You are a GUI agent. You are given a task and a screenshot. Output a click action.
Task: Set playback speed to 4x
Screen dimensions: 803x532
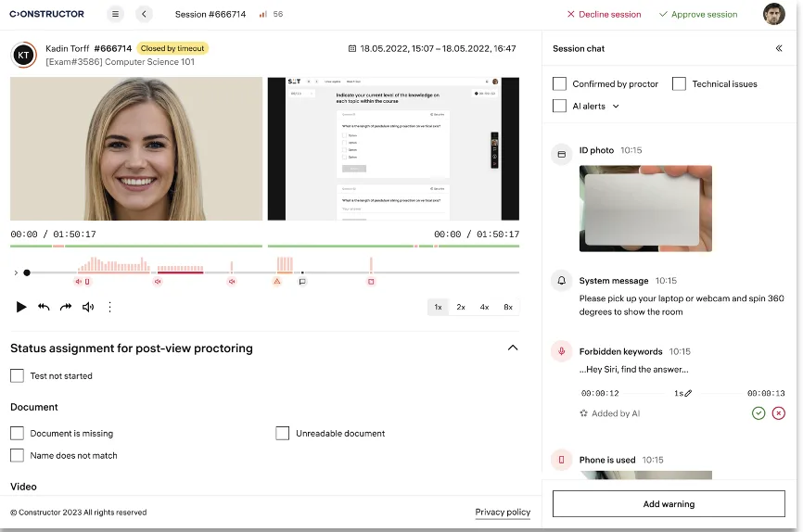coord(484,307)
